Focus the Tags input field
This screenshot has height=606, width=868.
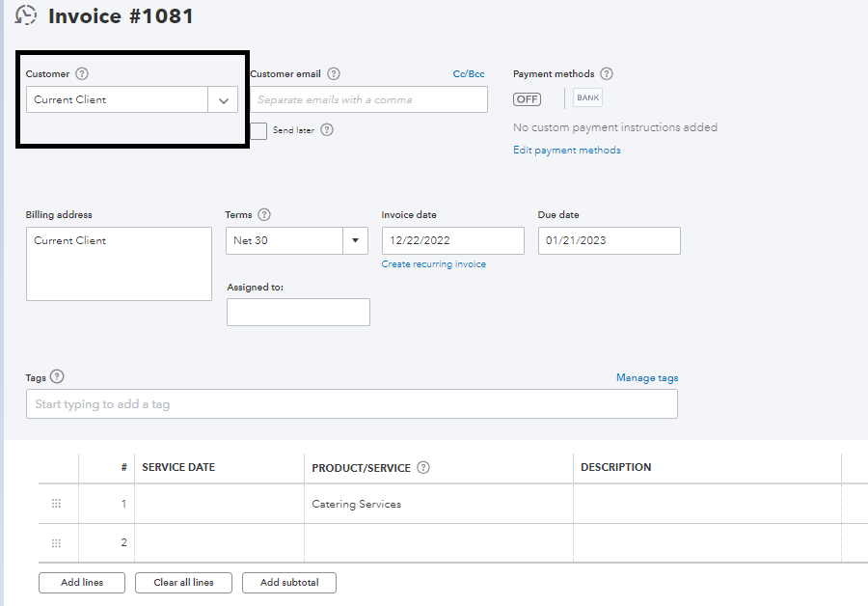click(351, 403)
